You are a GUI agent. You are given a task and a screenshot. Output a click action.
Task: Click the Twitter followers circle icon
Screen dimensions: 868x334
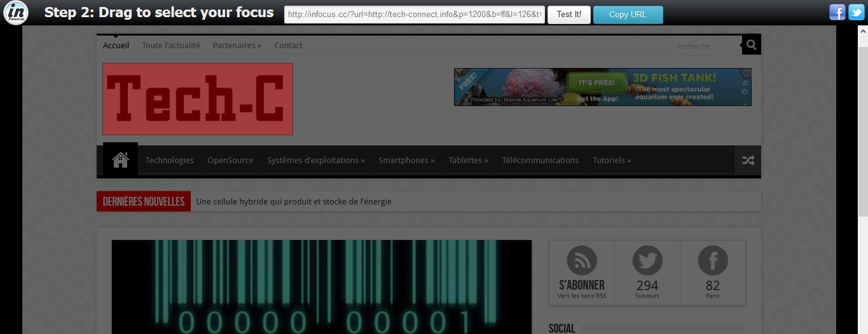(647, 261)
